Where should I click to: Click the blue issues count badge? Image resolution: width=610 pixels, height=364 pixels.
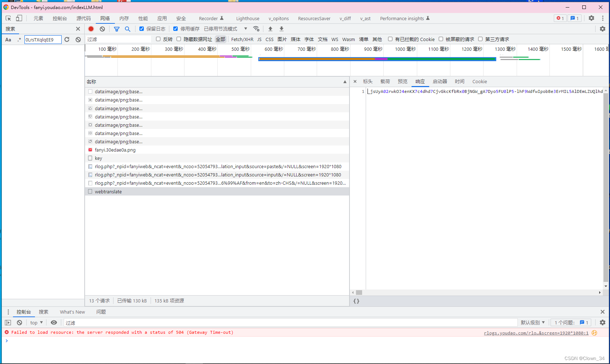click(575, 18)
